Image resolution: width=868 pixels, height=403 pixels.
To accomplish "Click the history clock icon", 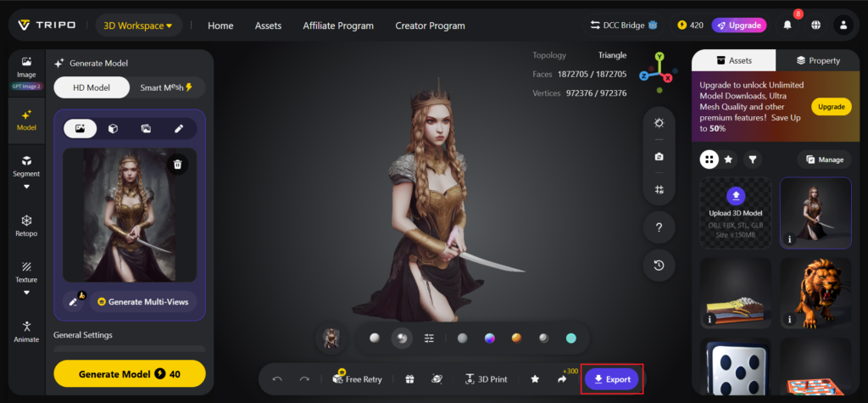I will pyautogui.click(x=659, y=266).
